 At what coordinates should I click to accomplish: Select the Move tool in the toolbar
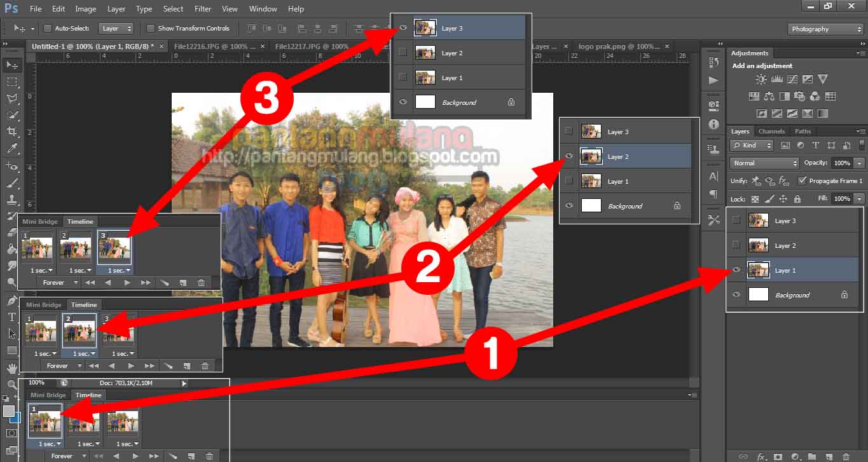click(x=12, y=65)
